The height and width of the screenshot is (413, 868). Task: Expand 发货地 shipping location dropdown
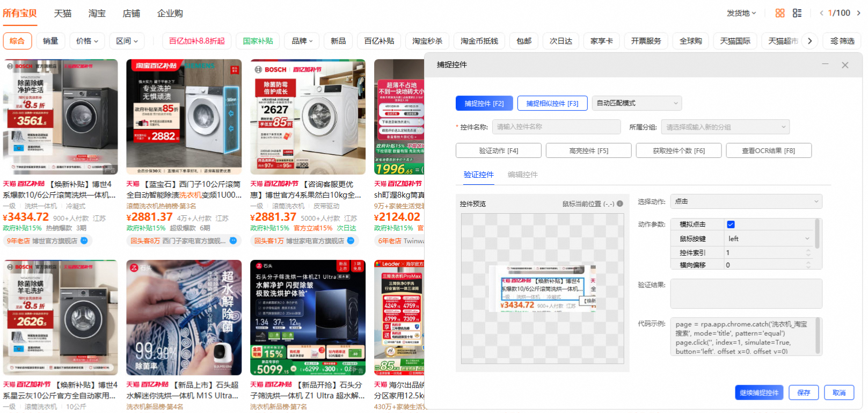tap(741, 13)
